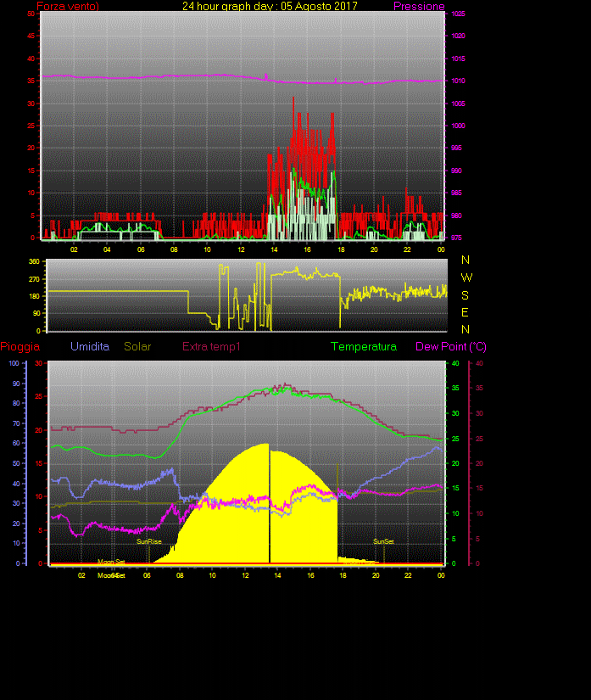591x700 pixels.
Task: Click the '1010' pressure axis value
Action: (x=458, y=81)
